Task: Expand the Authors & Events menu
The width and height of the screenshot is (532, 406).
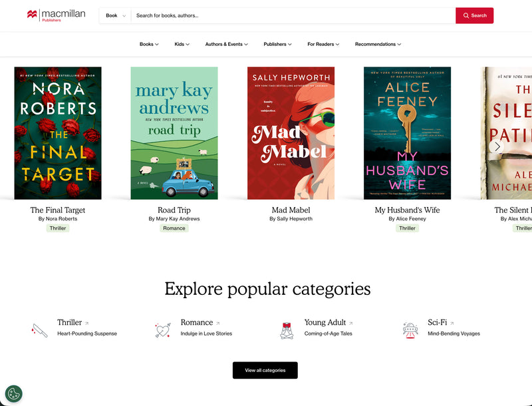Action: pos(226,44)
